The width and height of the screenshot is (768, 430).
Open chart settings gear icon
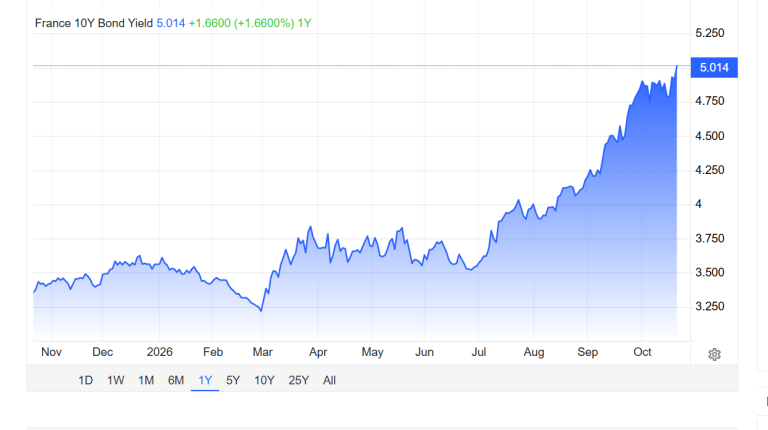(x=714, y=354)
